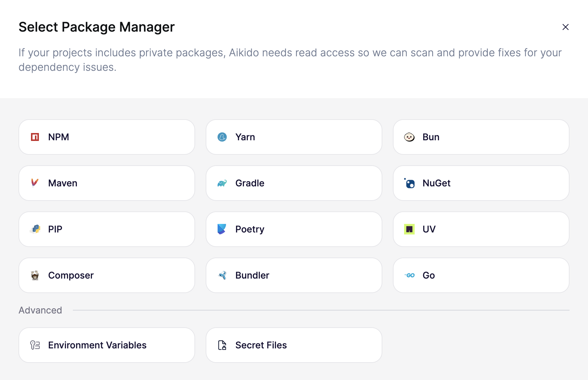The height and width of the screenshot is (380, 588).
Task: Open the Environment Variables advanced option
Action: [106, 345]
